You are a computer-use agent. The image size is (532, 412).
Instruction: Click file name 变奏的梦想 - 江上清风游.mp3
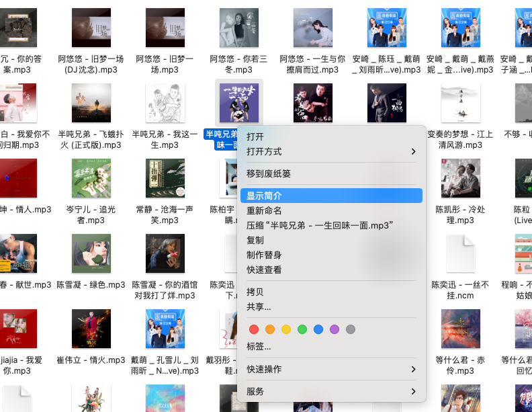pyautogui.click(x=460, y=140)
